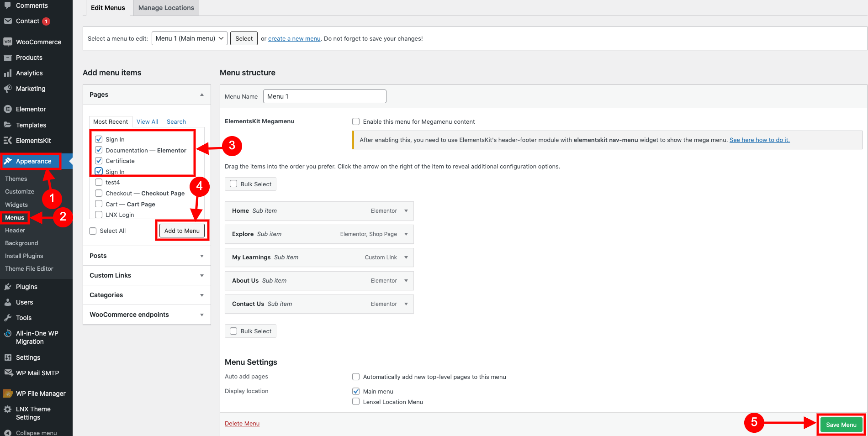Switch to the View All pages tab

tap(147, 121)
